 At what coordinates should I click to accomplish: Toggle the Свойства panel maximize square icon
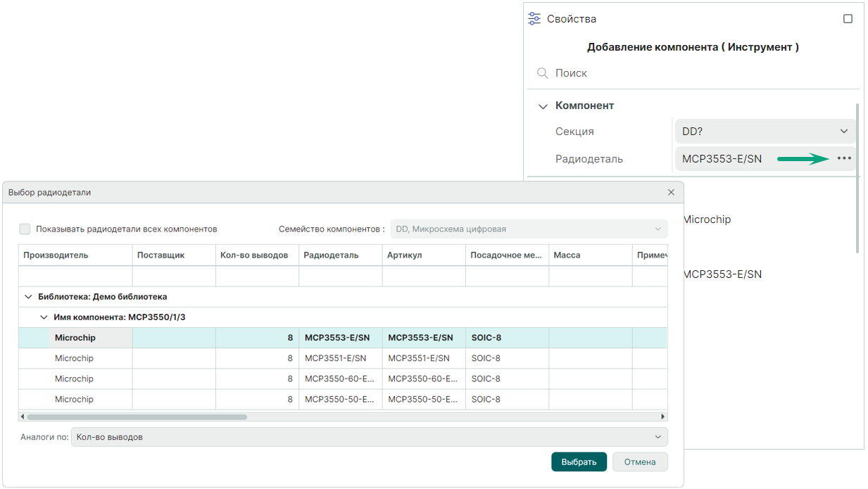tap(848, 19)
